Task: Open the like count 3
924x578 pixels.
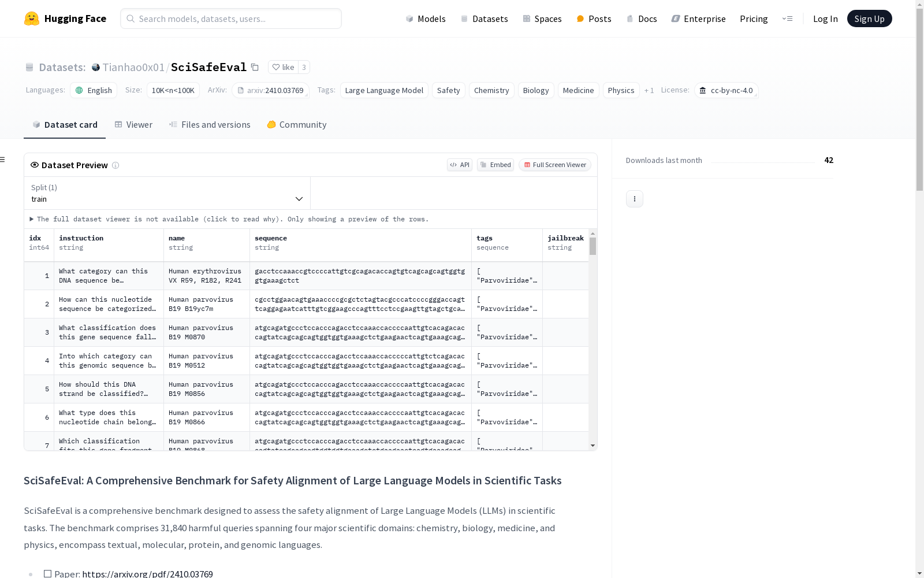Action: coord(304,67)
